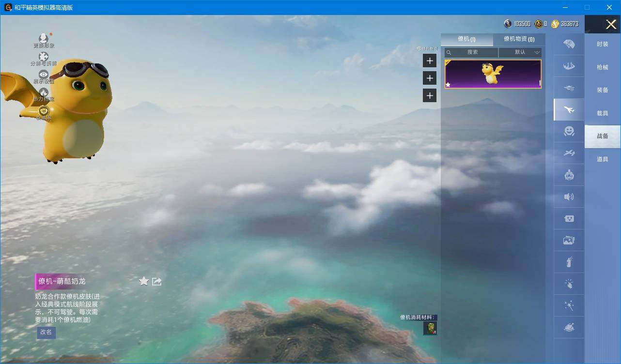
Task: Switch to the 僚机物资 (0) tab
Action: [519, 39]
